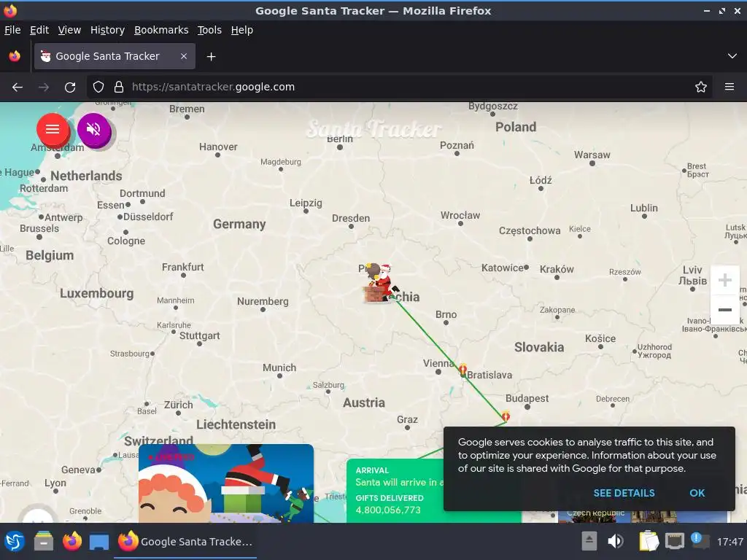747x560 pixels.
Task: Open network connection tray icon
Action: pyautogui.click(x=675, y=541)
